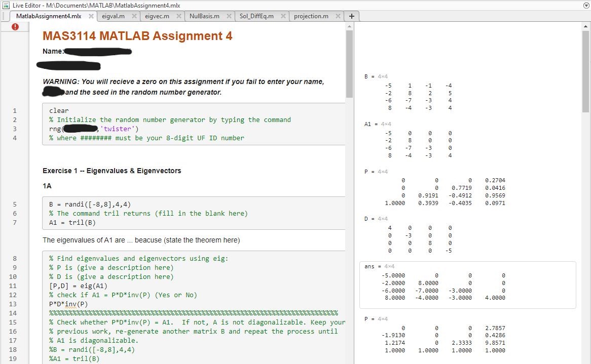The height and width of the screenshot is (364, 591).
Task: Close the MatlabAssignment4.mlx tab
Action: coord(91,16)
